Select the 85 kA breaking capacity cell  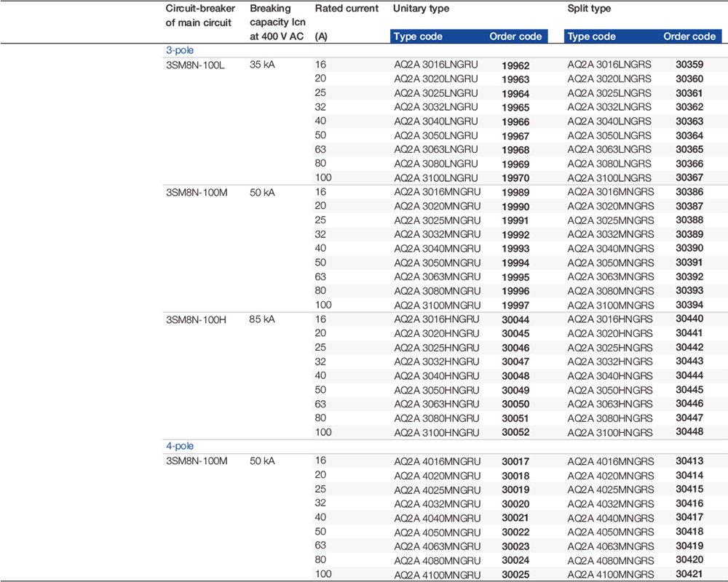[x=262, y=319]
